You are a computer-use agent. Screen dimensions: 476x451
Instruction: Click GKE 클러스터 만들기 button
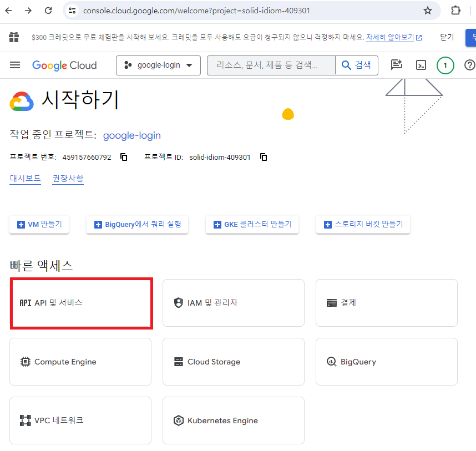click(252, 225)
